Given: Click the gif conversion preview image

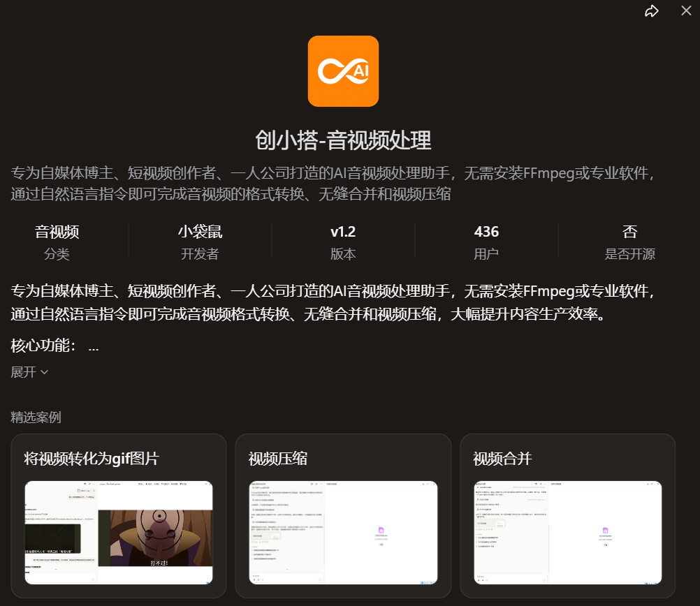Looking at the screenshot, I should coord(118,533).
